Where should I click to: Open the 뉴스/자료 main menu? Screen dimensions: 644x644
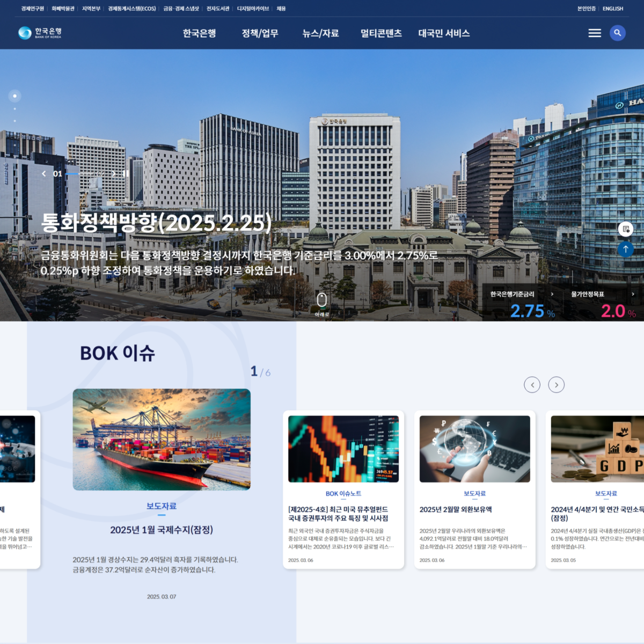tap(320, 33)
